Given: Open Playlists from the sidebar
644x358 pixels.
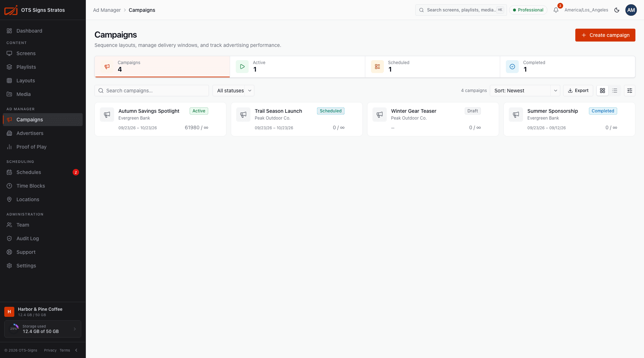Looking at the screenshot, I should tap(43, 67).
